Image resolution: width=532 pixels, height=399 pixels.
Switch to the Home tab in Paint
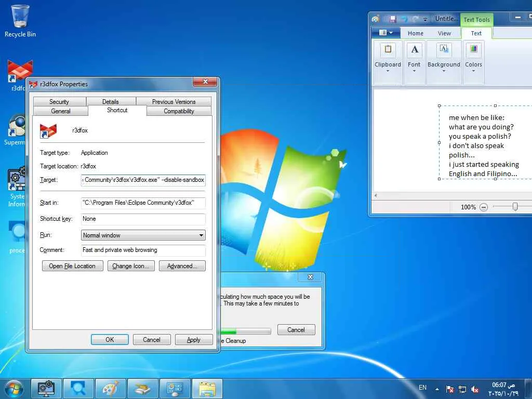point(415,33)
